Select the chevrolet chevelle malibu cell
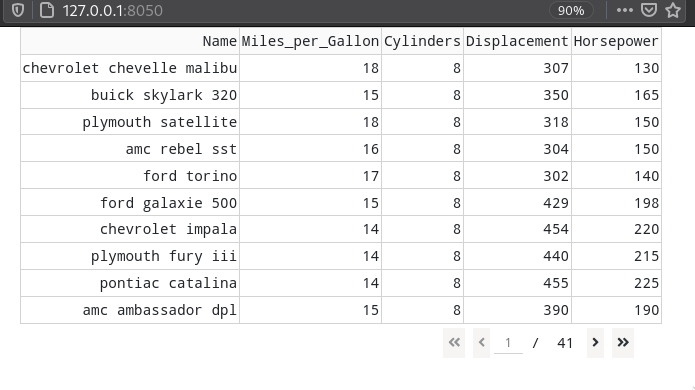Image resolution: width=695 pixels, height=390 pixels. click(130, 68)
